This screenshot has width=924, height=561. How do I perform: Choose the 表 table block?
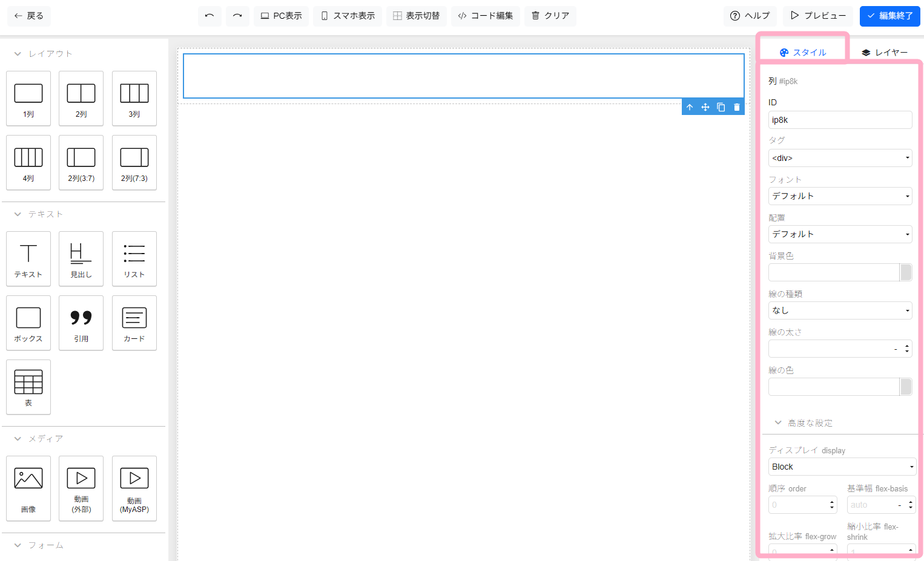28,387
